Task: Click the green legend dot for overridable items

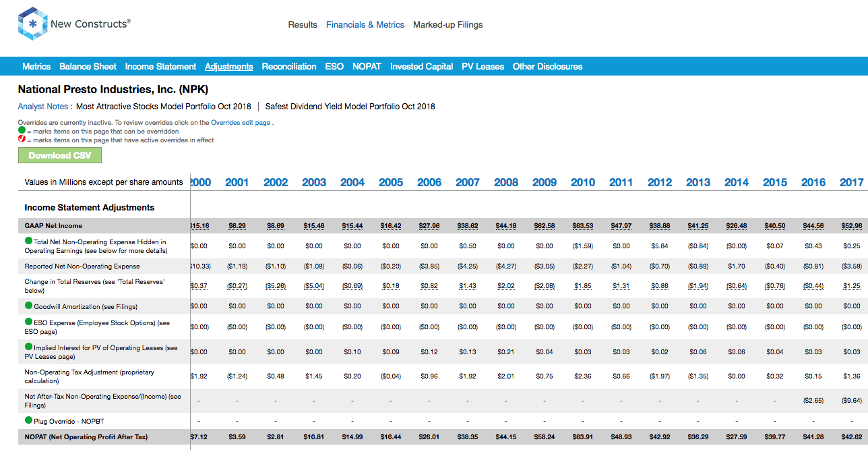Action: tap(22, 131)
